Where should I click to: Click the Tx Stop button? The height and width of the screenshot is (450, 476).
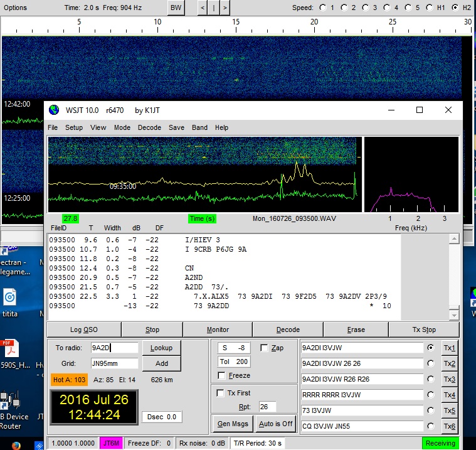[x=424, y=329]
